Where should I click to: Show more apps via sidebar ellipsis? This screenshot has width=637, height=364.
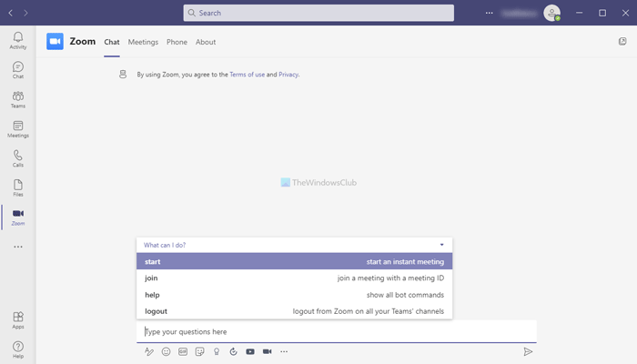coord(18,247)
